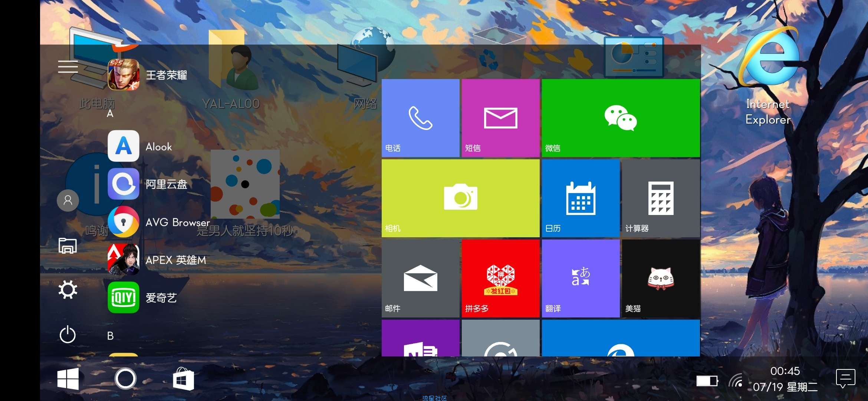Click the 阿里云盘 label text
The height and width of the screenshot is (401, 868).
click(x=167, y=184)
